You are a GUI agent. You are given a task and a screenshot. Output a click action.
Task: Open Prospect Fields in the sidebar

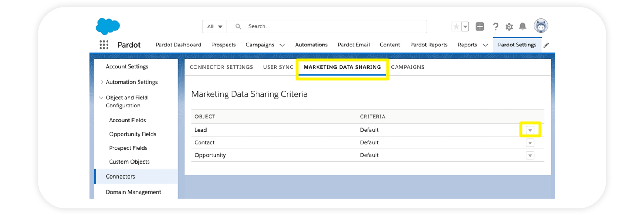coord(128,148)
